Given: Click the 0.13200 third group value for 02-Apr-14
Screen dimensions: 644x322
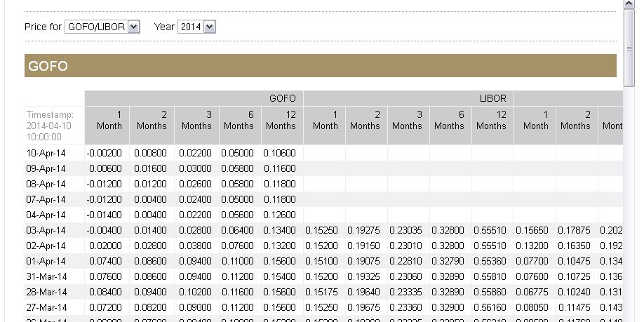Looking at the screenshot, I should coord(532,246).
